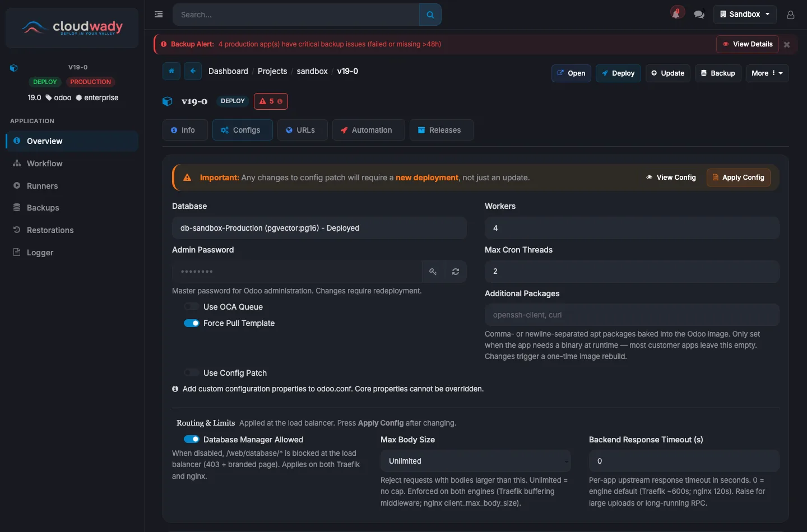Click the info icon next to config patch note
This screenshot has height=532, width=807.
175,389
